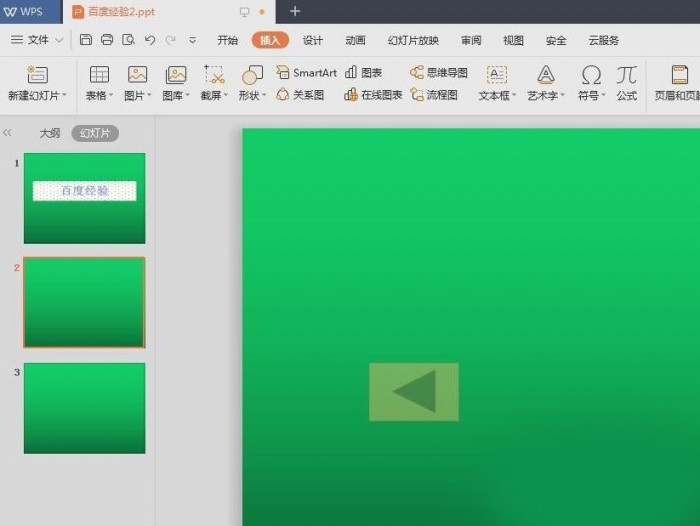Click the Save icon in quick toolbar
Viewport: 700px width, 526px height.
pos(86,40)
